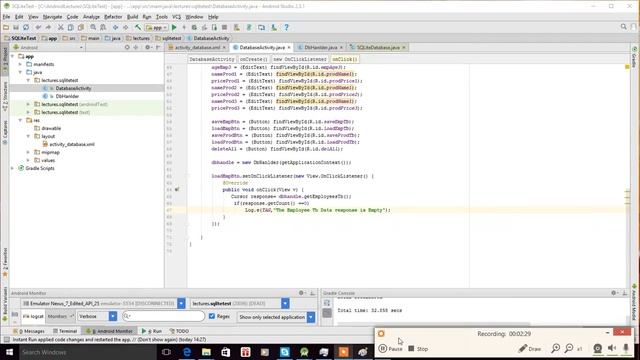This screenshot has height=360, width=640.
Task: Click the Synchronize toolbar icon
Action: (26, 27)
